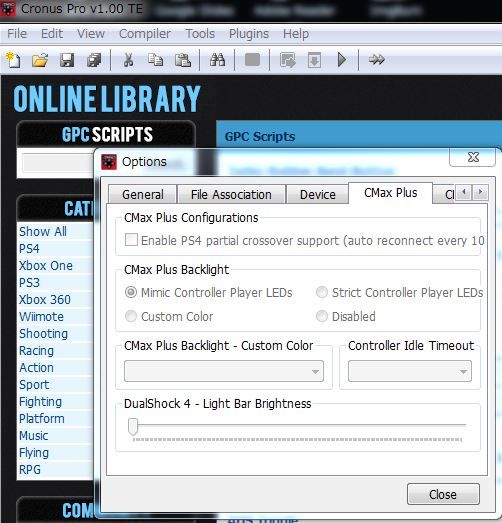
Task: Open the Help menu
Action: [296, 34]
